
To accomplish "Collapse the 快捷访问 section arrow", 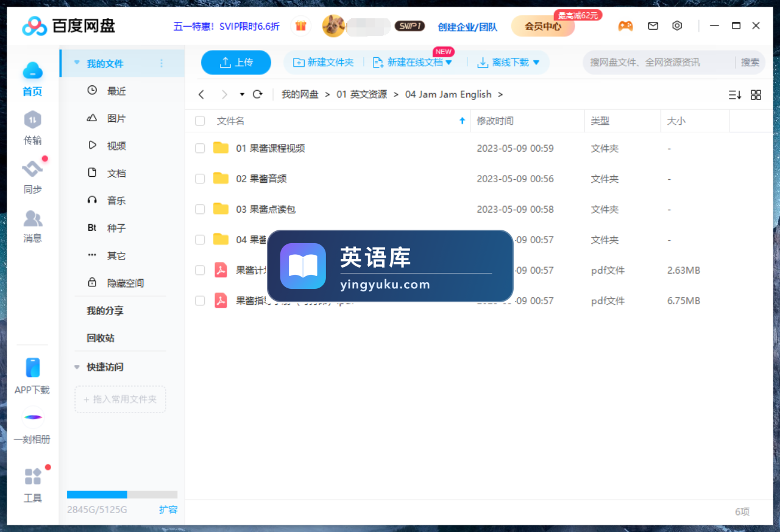I will pyautogui.click(x=77, y=367).
